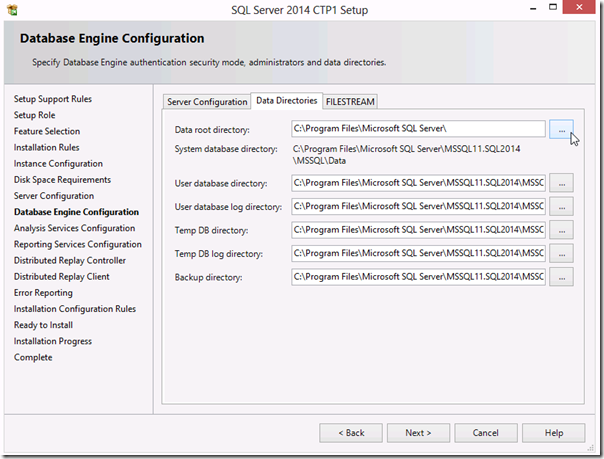604x459 pixels.
Task: Browse for the Data root directory
Action: [x=561, y=129]
